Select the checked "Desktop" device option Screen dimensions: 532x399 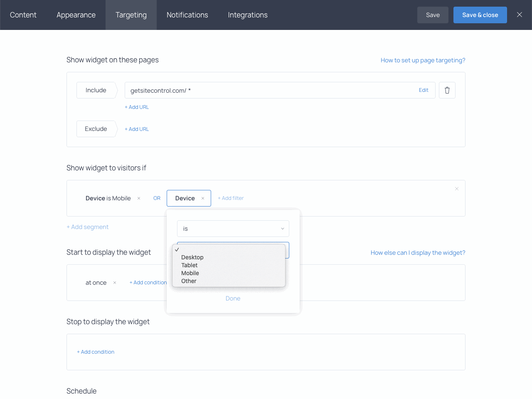click(x=192, y=257)
